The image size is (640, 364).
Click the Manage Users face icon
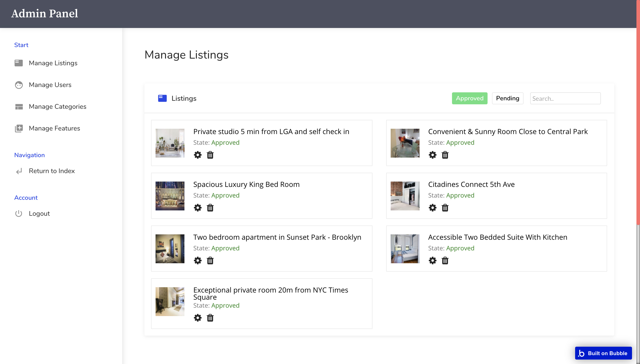pyautogui.click(x=19, y=85)
